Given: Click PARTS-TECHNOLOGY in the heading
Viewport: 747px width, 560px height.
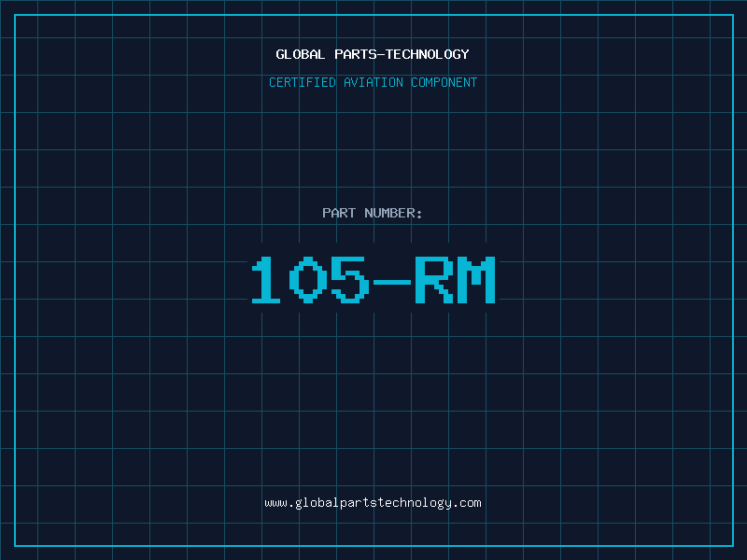Looking at the screenshot, I should (x=402, y=54).
